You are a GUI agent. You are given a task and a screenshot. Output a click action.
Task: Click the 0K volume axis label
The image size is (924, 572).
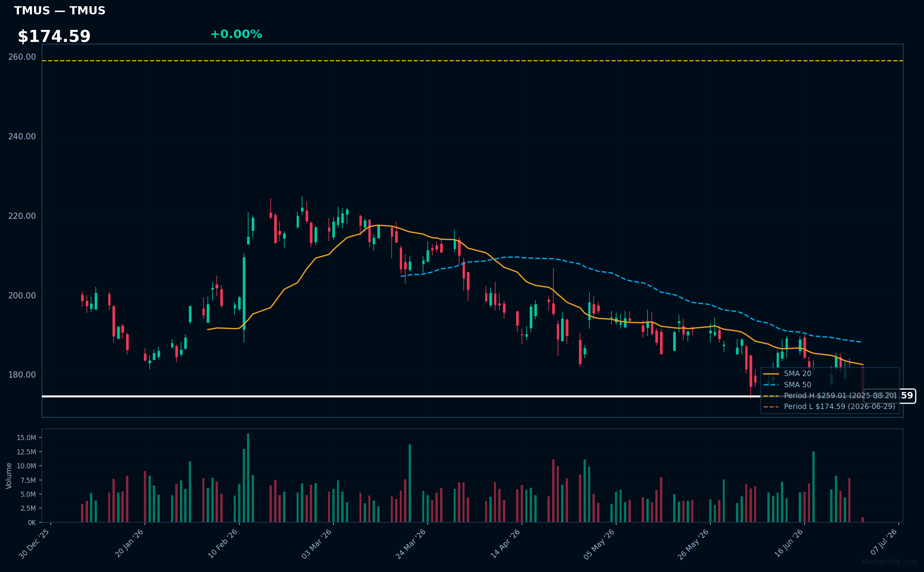click(32, 523)
